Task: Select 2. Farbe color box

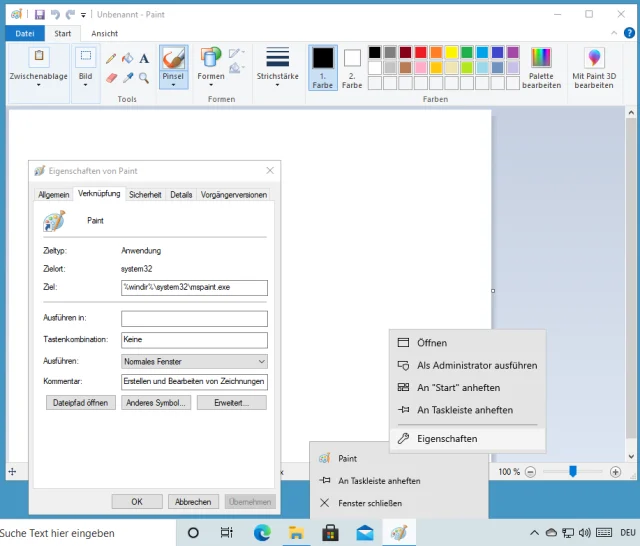Action: [352, 66]
